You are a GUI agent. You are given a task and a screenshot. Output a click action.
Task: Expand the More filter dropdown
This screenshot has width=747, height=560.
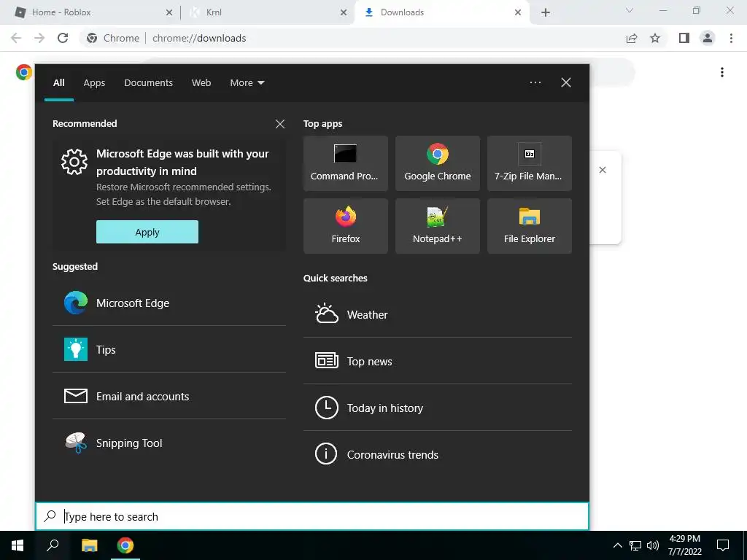click(x=247, y=83)
